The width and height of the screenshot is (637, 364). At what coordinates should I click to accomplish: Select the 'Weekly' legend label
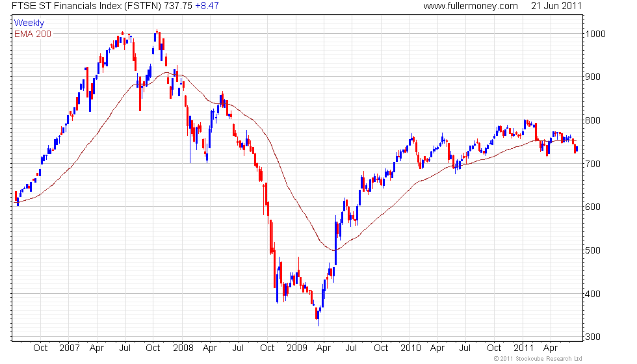click(x=29, y=23)
